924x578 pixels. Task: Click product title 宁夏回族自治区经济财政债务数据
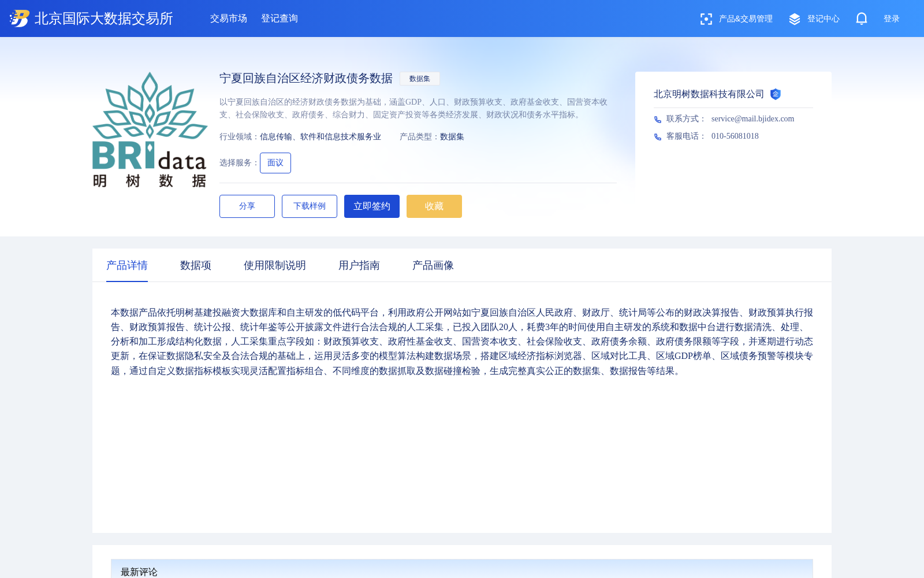[306, 79]
